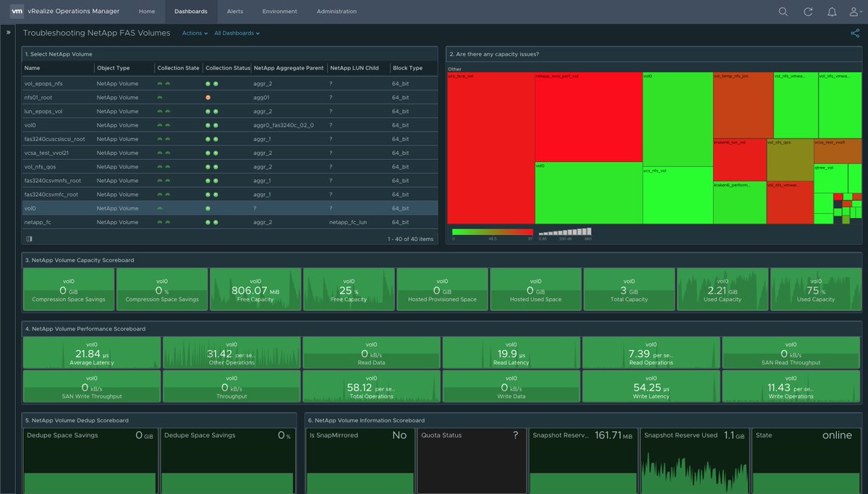Open the Snapshot Reserve Used 1.1 GiB tile
This screenshot has width=868, height=494.
tap(695, 461)
